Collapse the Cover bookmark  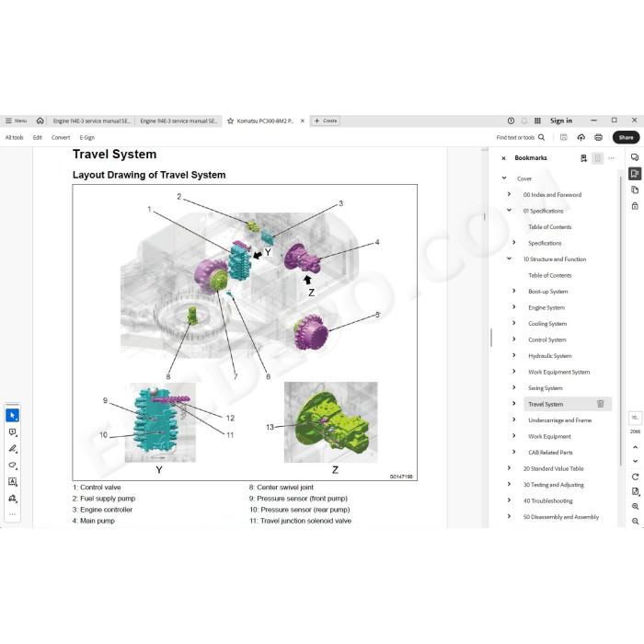coord(504,178)
